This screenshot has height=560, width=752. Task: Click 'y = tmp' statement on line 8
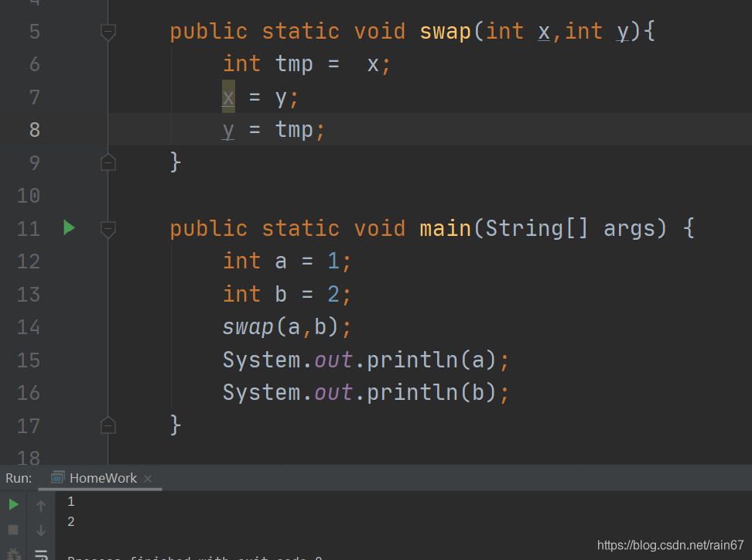point(273,130)
